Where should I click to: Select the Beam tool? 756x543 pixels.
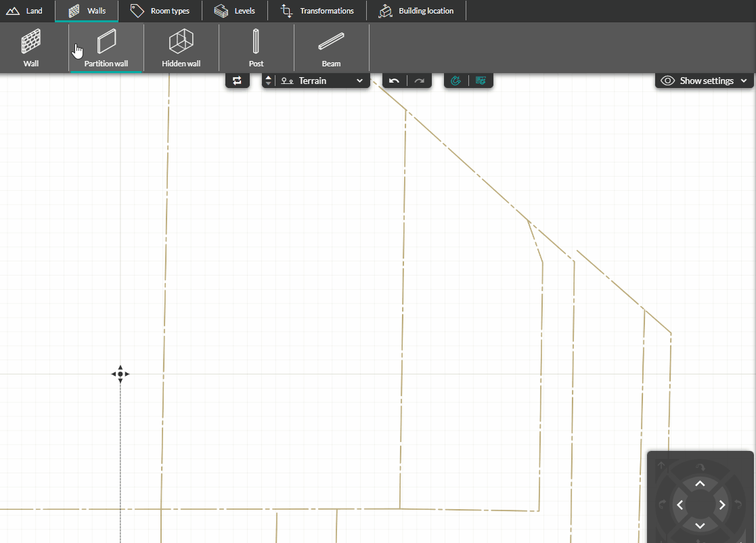point(331,47)
